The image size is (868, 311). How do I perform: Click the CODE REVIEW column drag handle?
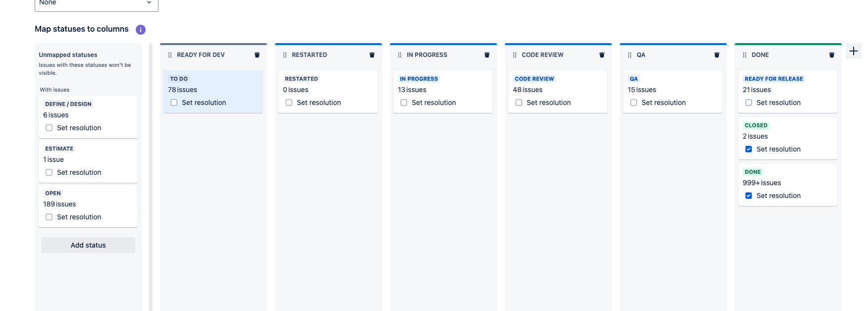coord(515,55)
